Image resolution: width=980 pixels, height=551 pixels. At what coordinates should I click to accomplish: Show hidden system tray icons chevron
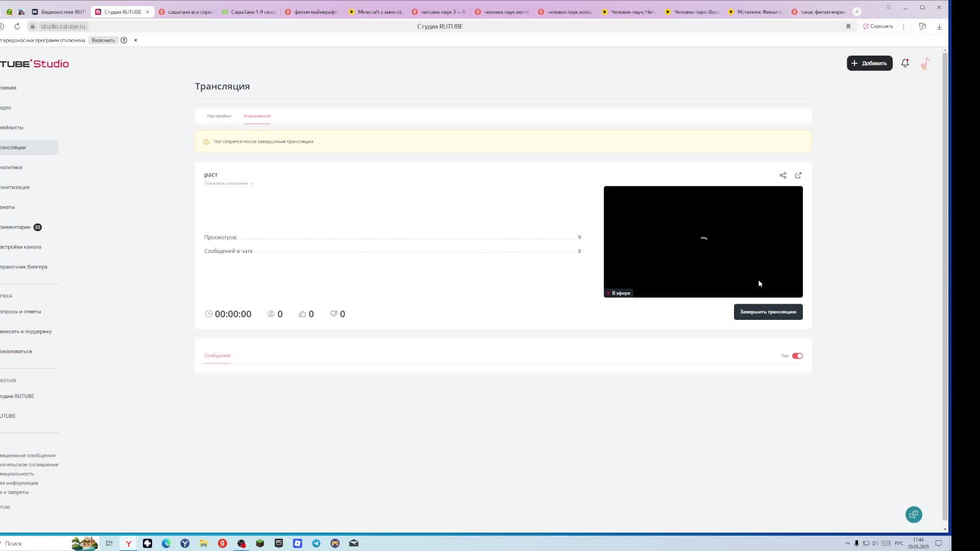[x=847, y=543]
